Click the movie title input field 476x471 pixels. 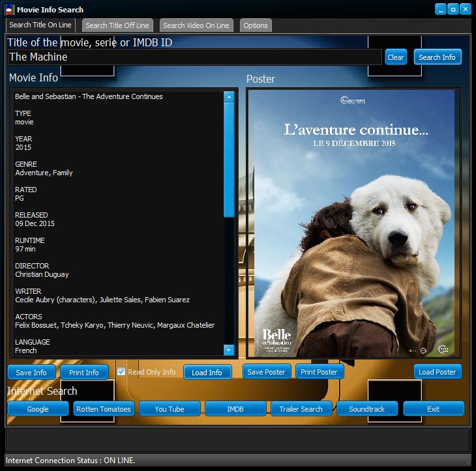[194, 57]
